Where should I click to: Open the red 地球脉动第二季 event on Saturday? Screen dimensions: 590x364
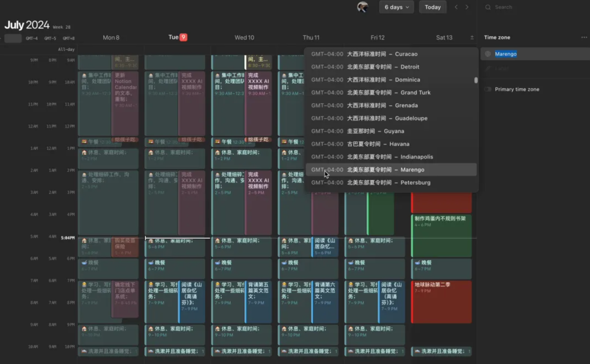pyautogui.click(x=441, y=302)
